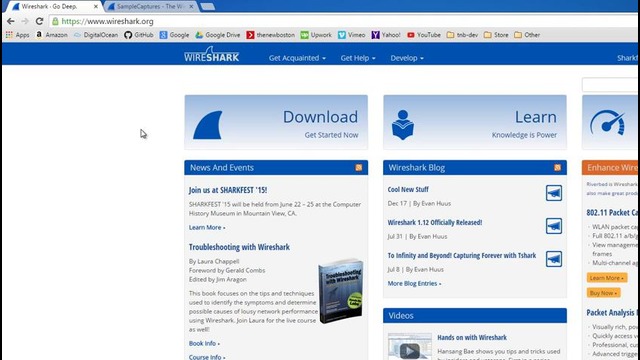Open the Apps bookmark grid icon
Screen dimensions: 640x360
[9, 35]
